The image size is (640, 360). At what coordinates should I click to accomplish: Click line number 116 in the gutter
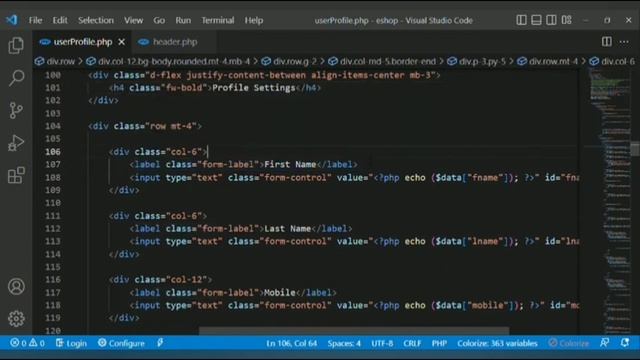(53, 280)
